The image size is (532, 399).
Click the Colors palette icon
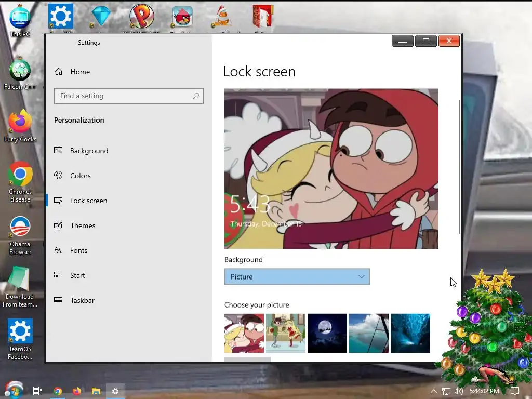[x=58, y=175]
